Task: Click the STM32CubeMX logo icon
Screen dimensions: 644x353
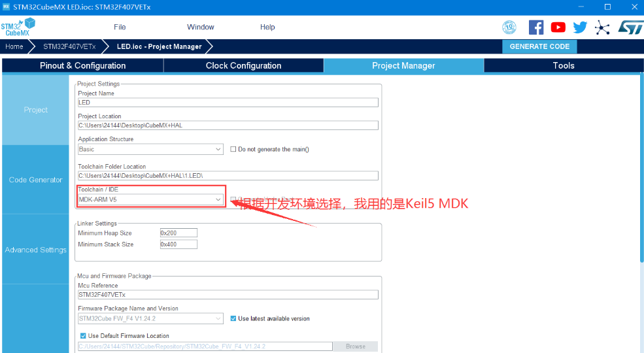Action: [x=18, y=27]
